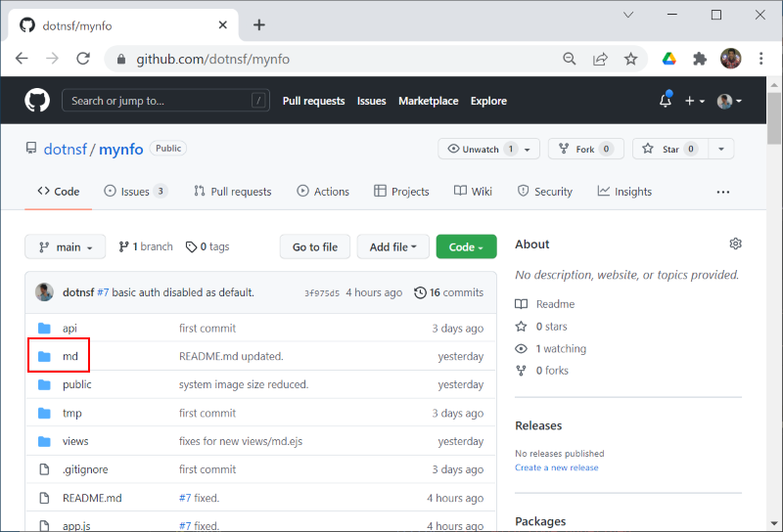Open commit hash 3f975d5
Screen dimensions: 783x532
coord(322,293)
